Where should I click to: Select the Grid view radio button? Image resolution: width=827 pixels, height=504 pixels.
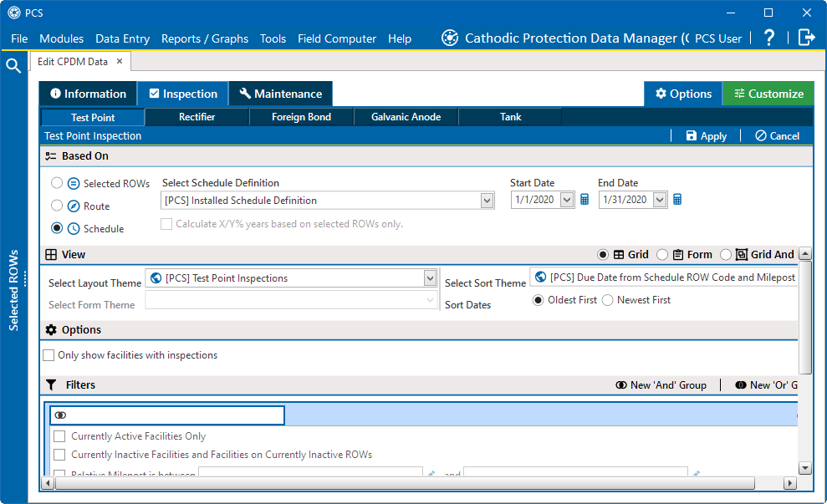click(603, 255)
